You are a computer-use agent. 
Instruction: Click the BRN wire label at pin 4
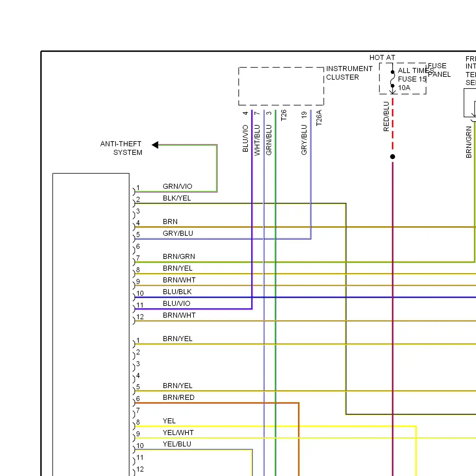click(170, 221)
